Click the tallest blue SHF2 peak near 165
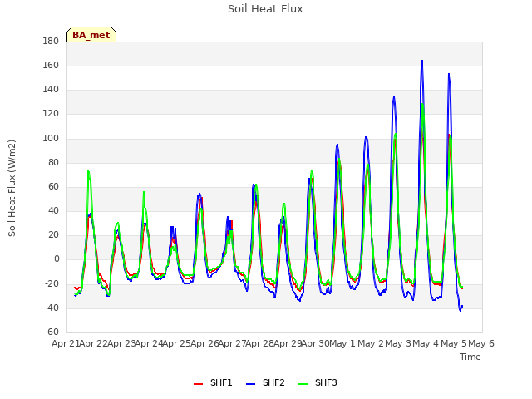The width and height of the screenshot is (532, 399). pyautogui.click(x=422, y=61)
